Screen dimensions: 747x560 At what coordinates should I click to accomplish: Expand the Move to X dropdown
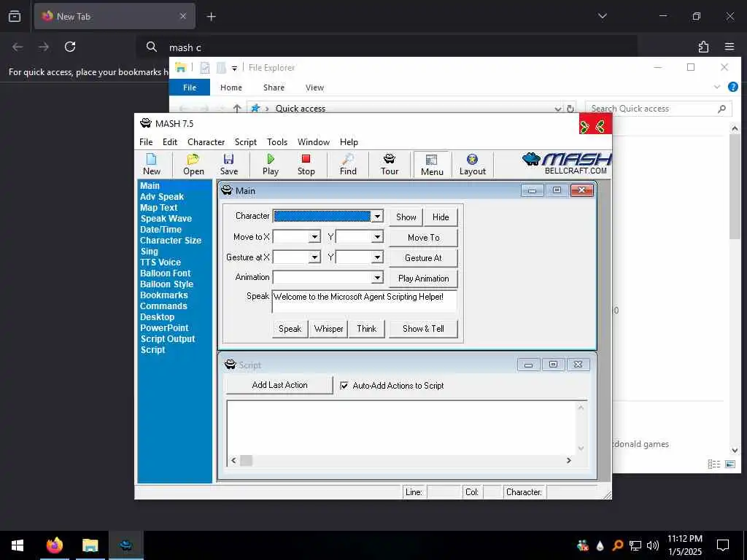[x=314, y=237]
